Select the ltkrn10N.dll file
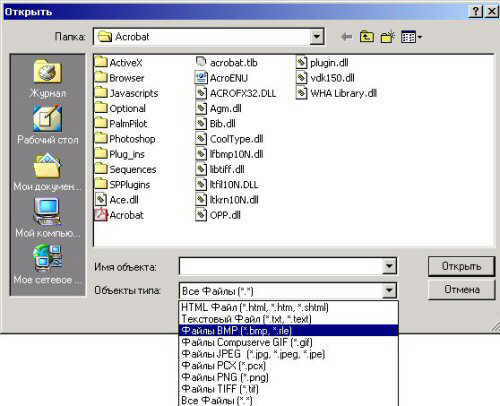Viewport: 500px width, 406px height. point(227,200)
